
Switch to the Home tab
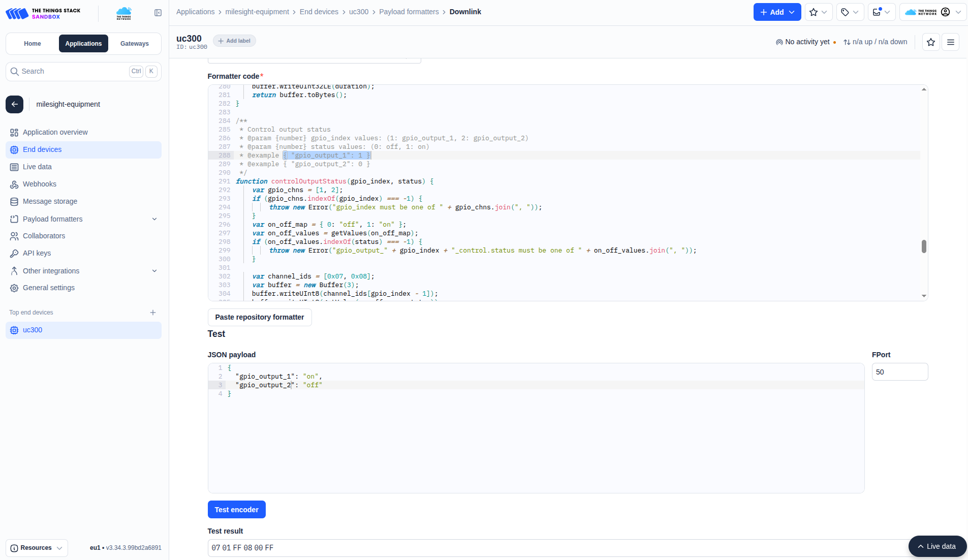point(33,44)
